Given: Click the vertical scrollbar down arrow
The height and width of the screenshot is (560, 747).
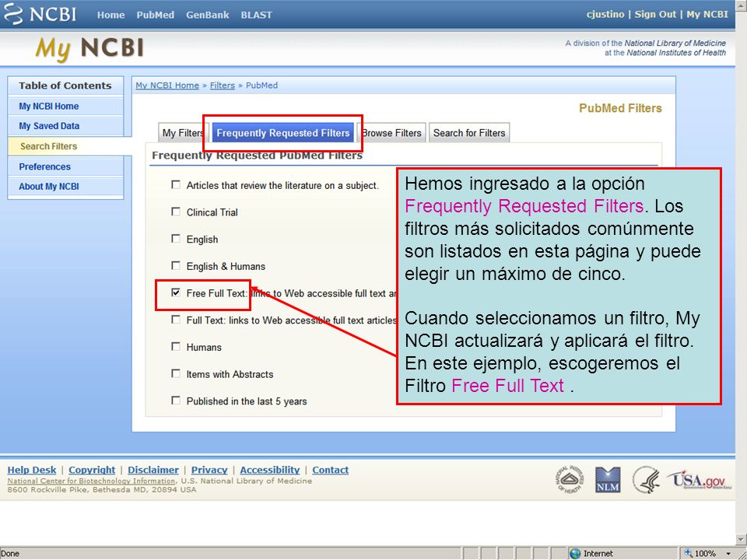Looking at the screenshot, I should (x=742, y=539).
